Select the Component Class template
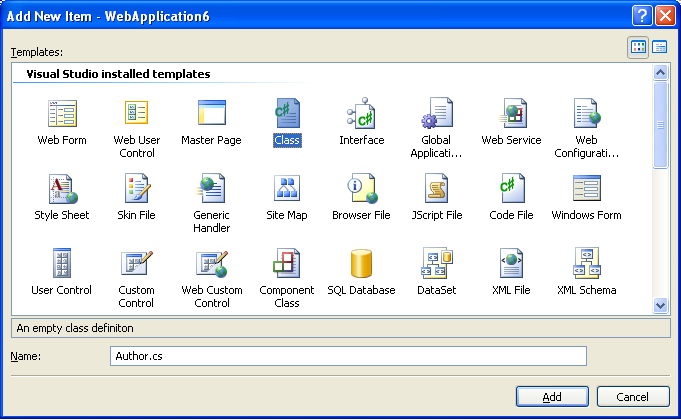Image resolution: width=681 pixels, height=420 pixels. 287,263
